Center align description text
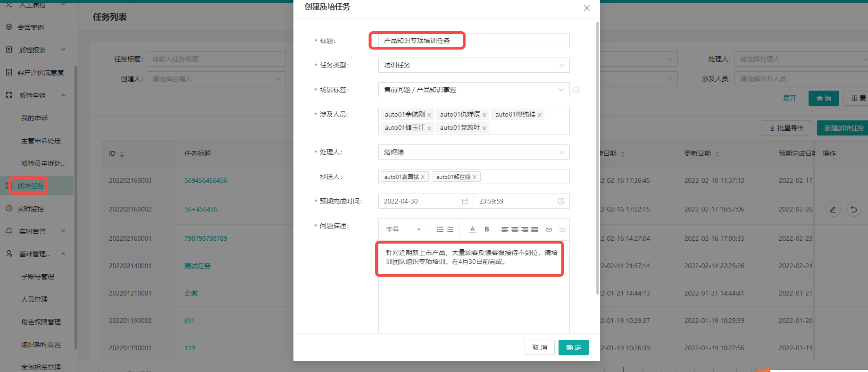This screenshot has height=372, width=868. 515,229
